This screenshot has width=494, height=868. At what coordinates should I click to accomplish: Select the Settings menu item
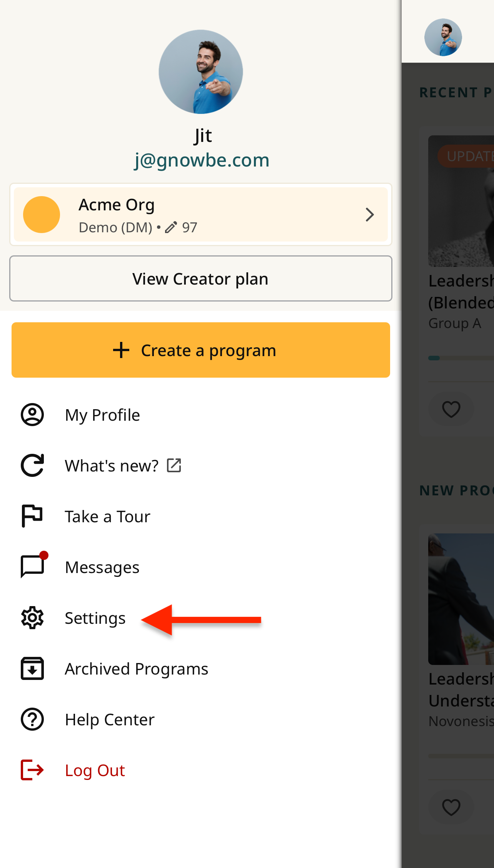[201, 618]
